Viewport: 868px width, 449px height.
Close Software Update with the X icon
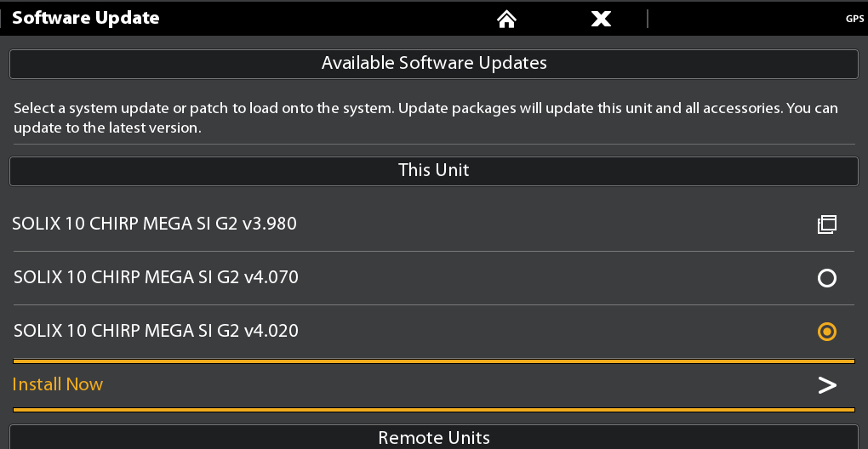point(601,19)
